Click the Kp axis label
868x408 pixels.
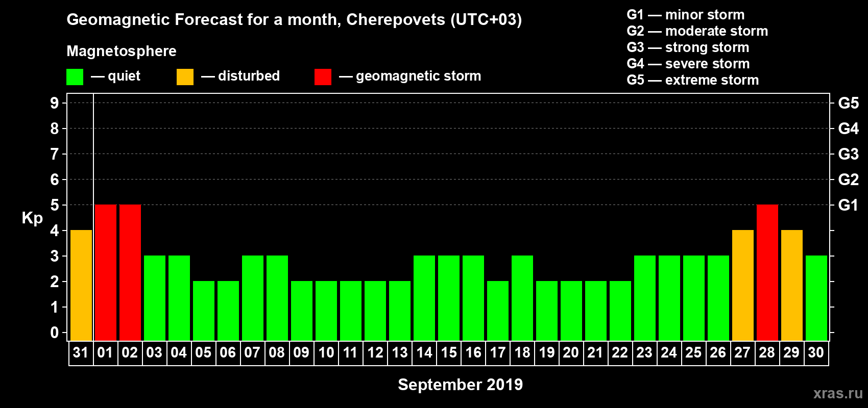32,218
